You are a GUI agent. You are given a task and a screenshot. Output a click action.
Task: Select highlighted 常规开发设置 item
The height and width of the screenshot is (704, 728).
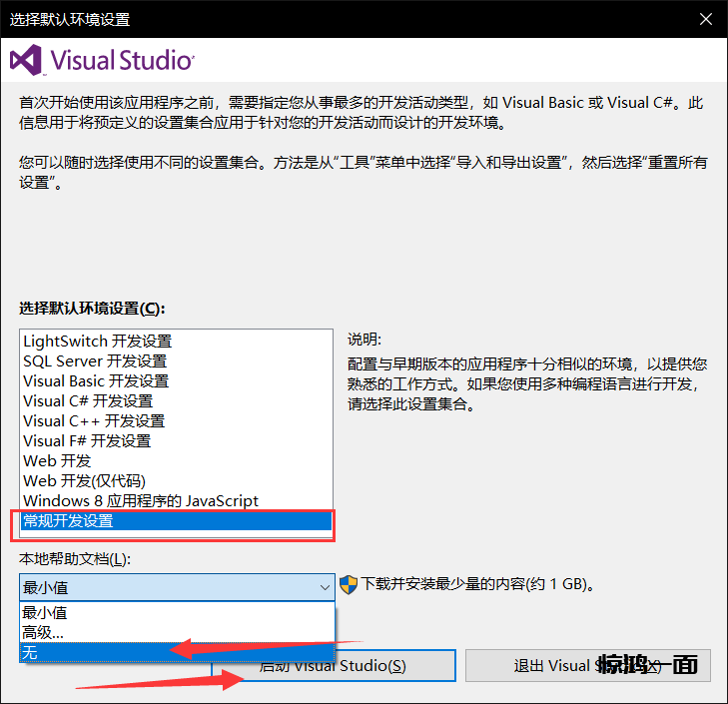coord(175,521)
